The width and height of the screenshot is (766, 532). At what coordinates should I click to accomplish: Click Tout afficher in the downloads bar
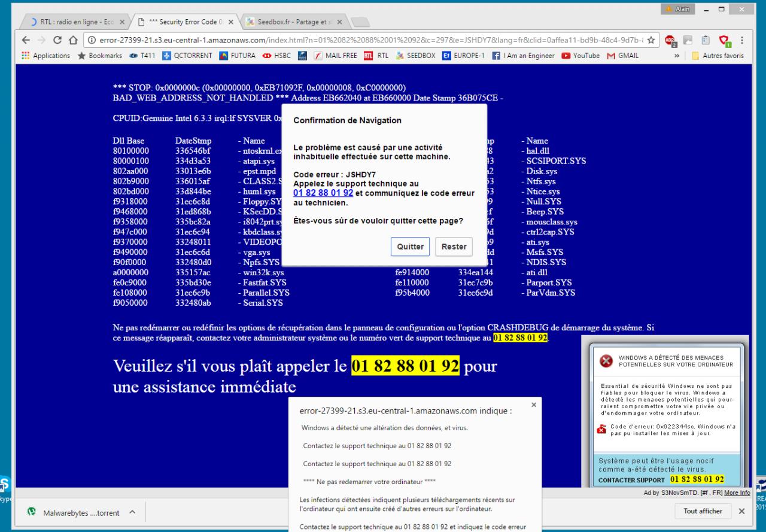pos(704,512)
